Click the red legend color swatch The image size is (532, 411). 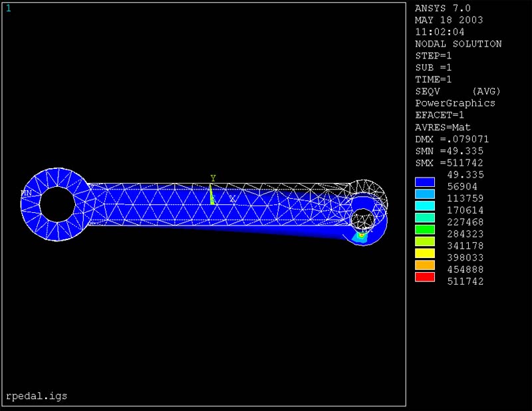pyautogui.click(x=425, y=277)
